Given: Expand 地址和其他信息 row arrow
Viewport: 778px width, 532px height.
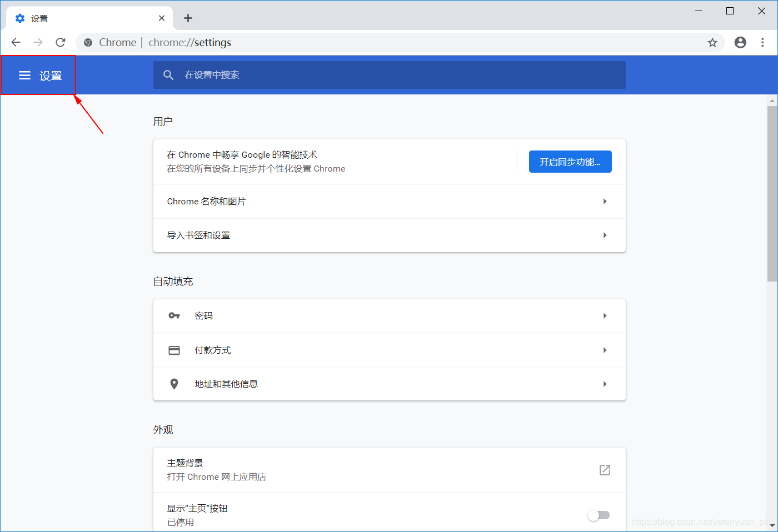Looking at the screenshot, I should tap(605, 384).
